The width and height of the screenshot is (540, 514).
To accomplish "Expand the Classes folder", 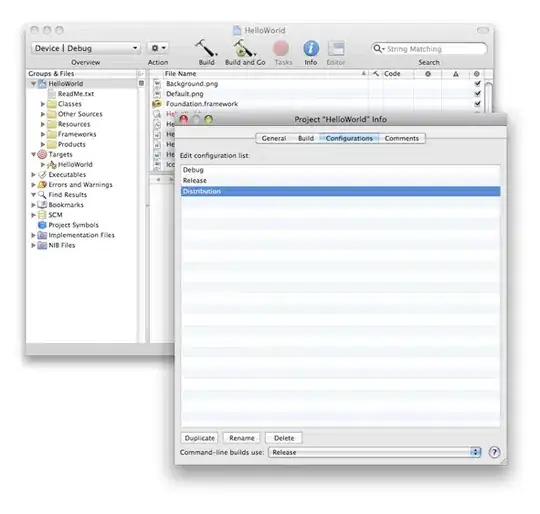I will [42, 104].
